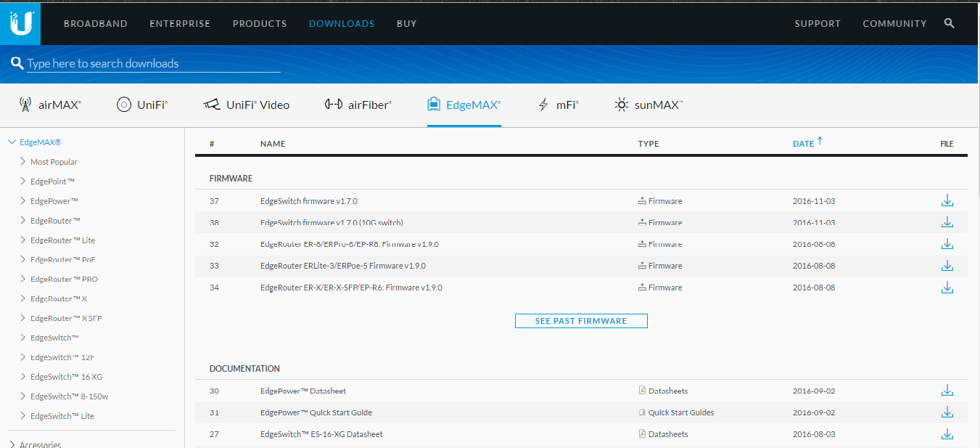
Task: Select EdgeRouter™ X in sidebar
Action: [59, 299]
